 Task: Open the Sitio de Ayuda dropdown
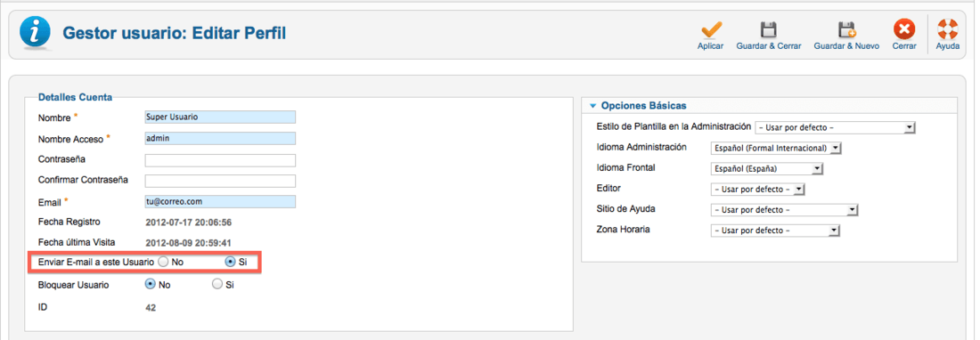click(784, 210)
